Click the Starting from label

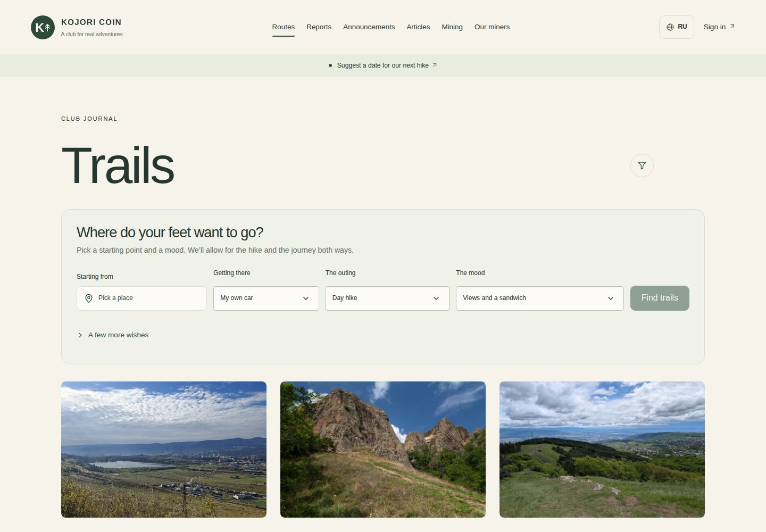click(95, 277)
